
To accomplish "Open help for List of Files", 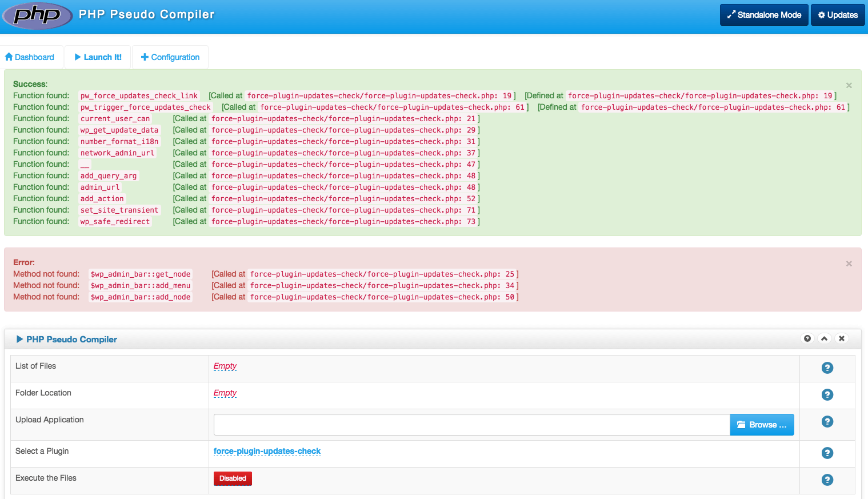I will pos(827,368).
